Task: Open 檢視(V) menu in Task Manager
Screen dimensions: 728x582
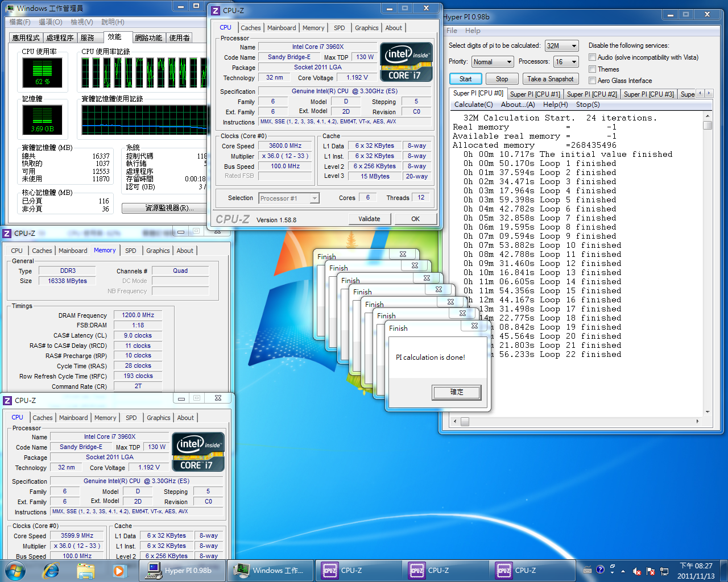Action: coord(81,22)
